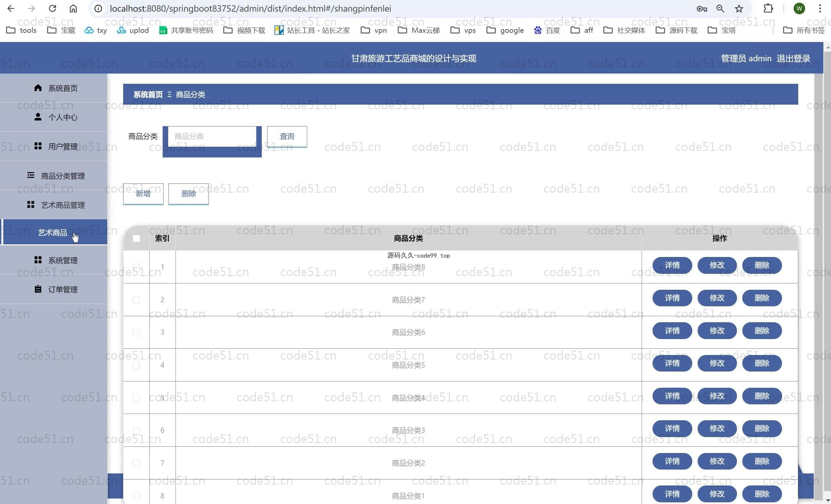Toggle select-all checkbox in table header

click(136, 238)
